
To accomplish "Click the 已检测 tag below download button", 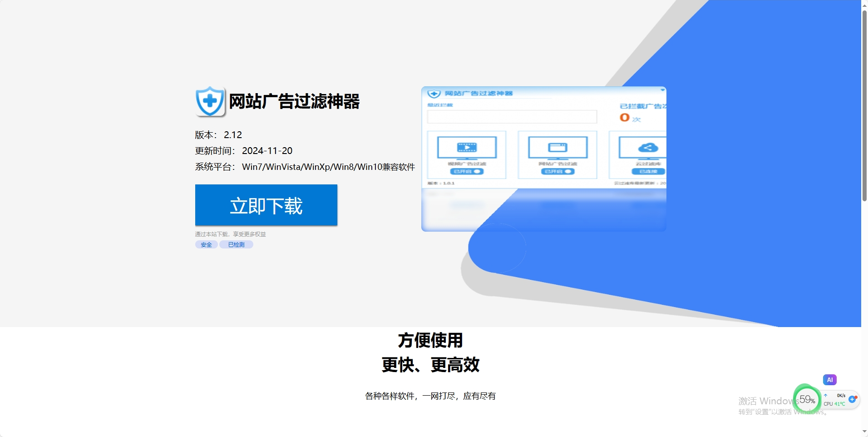I will (236, 244).
